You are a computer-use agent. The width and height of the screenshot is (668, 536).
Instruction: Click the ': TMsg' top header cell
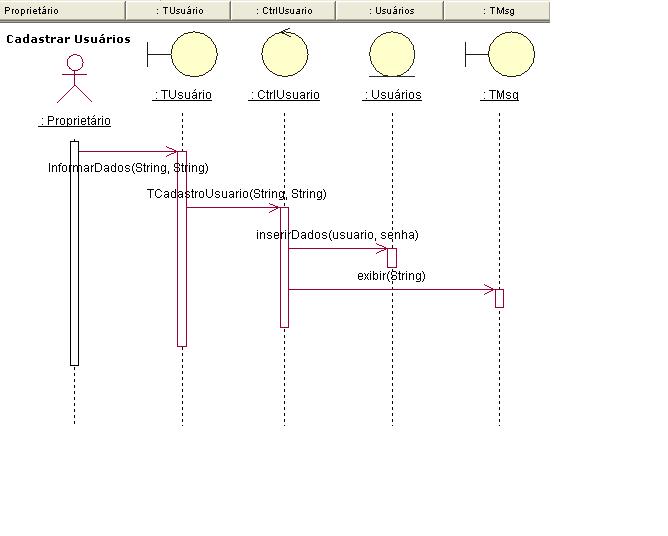point(496,11)
